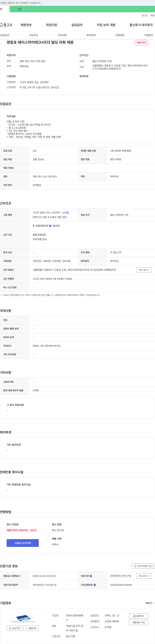This screenshot has width=155, height=644.
Task: Jump to the 복리후생 section tab
Action: [91, 35]
